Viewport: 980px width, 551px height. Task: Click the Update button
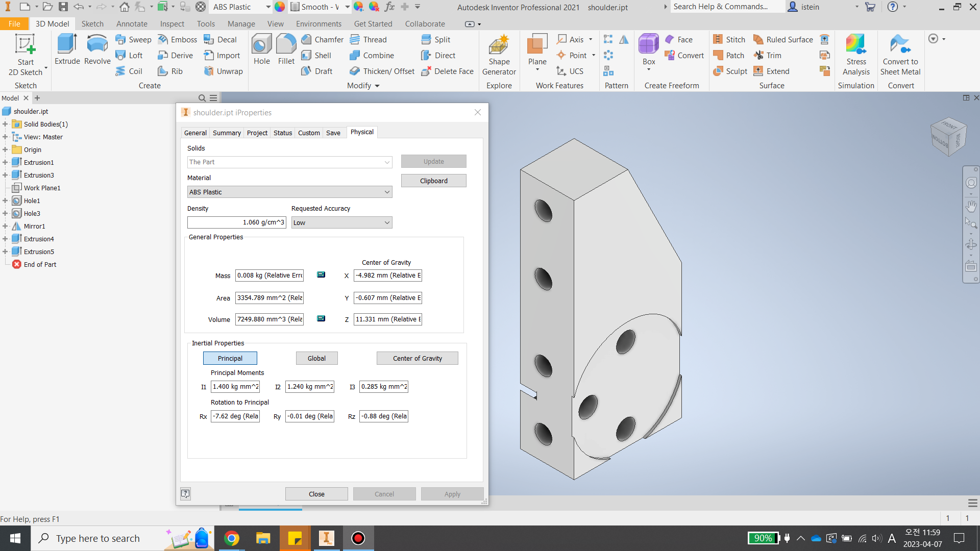[x=434, y=161]
